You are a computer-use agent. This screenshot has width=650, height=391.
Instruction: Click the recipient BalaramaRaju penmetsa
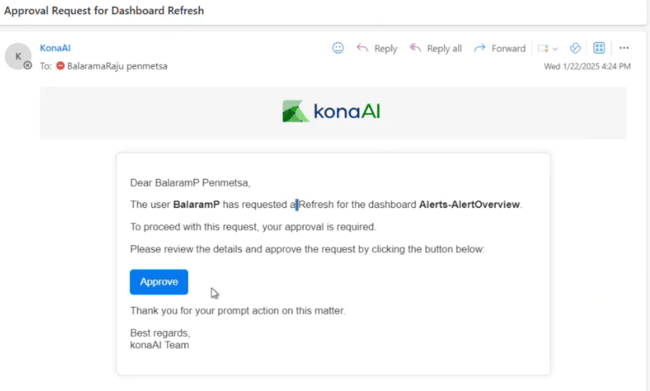pyautogui.click(x=117, y=66)
